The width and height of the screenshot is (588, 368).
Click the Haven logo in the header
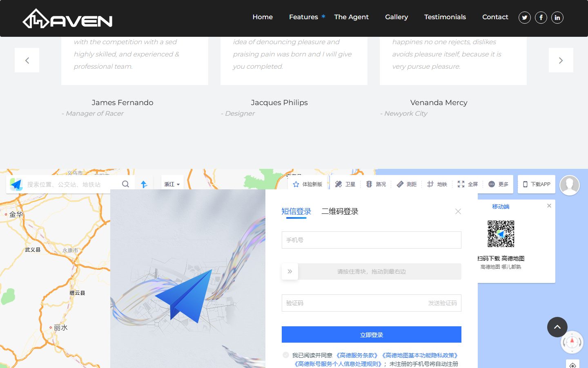tap(67, 19)
